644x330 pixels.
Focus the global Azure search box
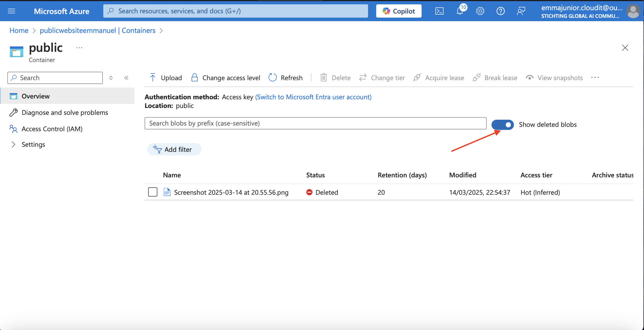coord(235,11)
